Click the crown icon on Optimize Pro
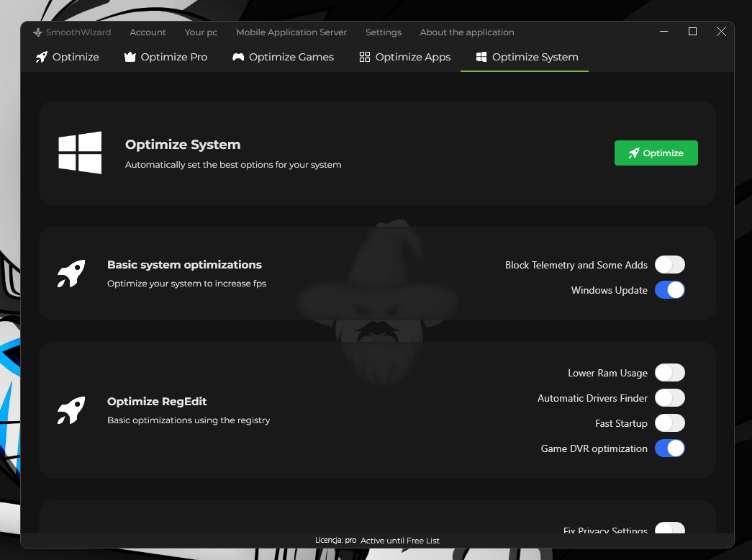This screenshot has width=752, height=560. 130,57
